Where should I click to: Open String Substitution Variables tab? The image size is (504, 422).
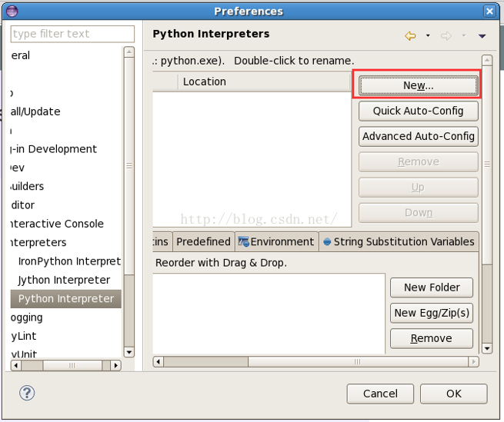[399, 241]
